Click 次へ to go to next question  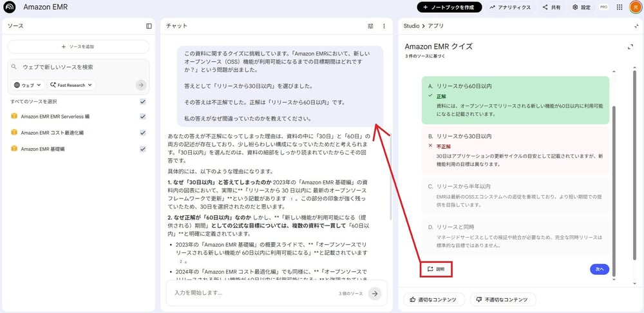pos(599,269)
